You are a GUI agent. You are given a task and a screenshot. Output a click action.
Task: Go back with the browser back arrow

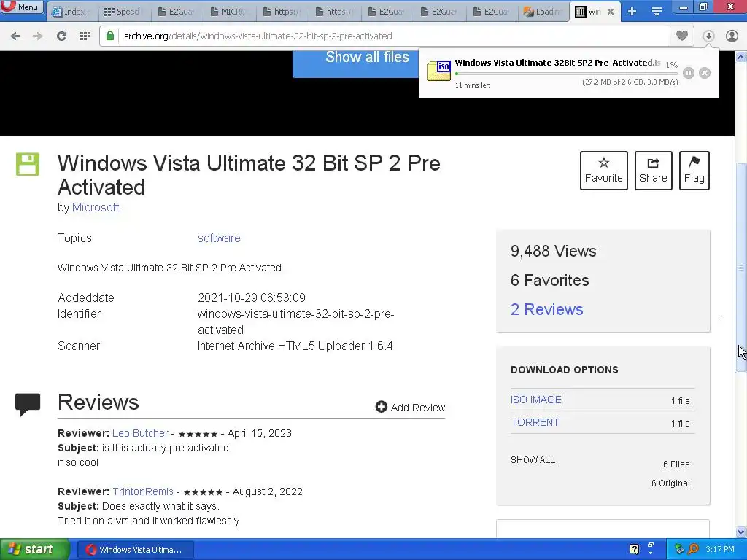point(15,36)
